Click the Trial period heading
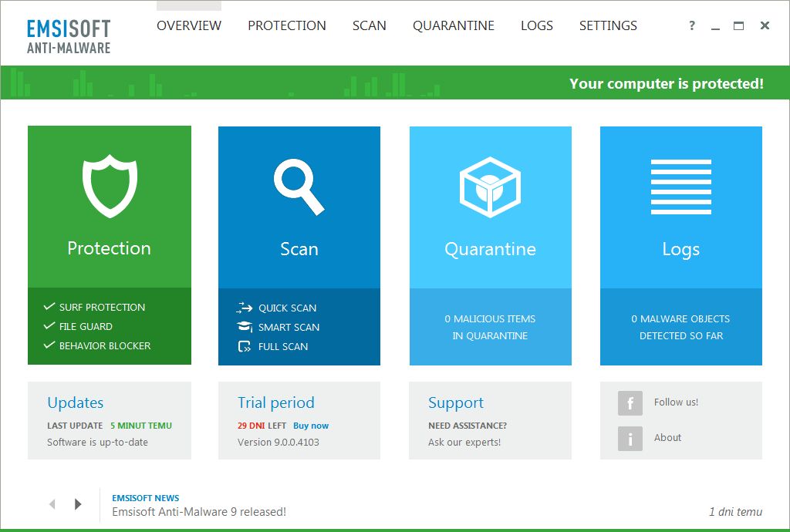The height and width of the screenshot is (532, 790). click(276, 402)
